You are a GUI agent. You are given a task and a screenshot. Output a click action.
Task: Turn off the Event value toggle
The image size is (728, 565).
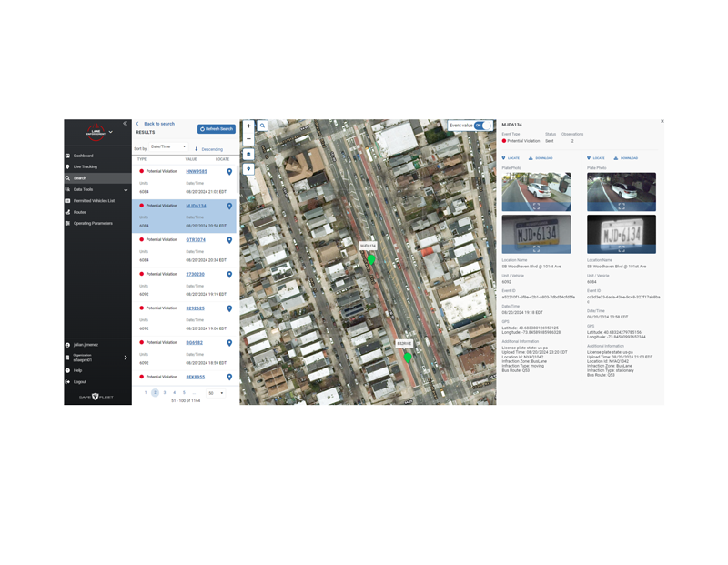click(x=483, y=126)
